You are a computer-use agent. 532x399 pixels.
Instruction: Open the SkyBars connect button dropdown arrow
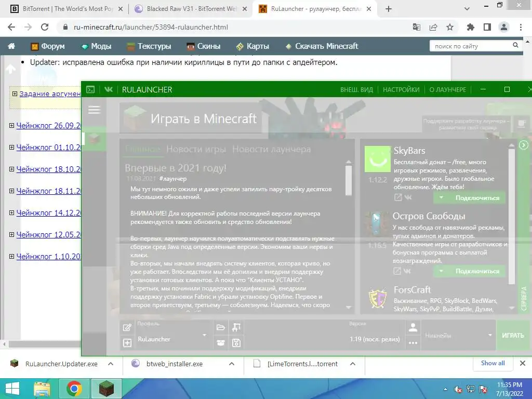[x=441, y=197]
